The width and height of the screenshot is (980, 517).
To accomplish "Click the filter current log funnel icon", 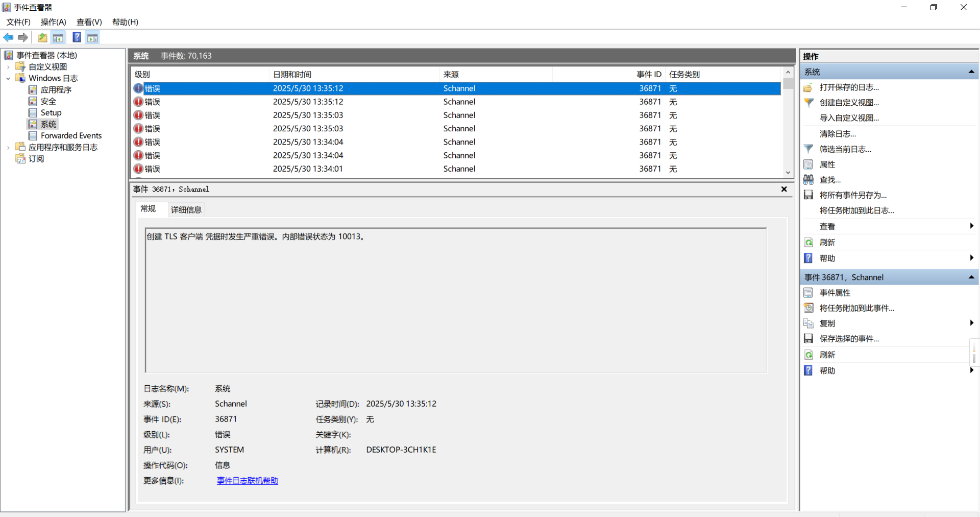I will (808, 149).
